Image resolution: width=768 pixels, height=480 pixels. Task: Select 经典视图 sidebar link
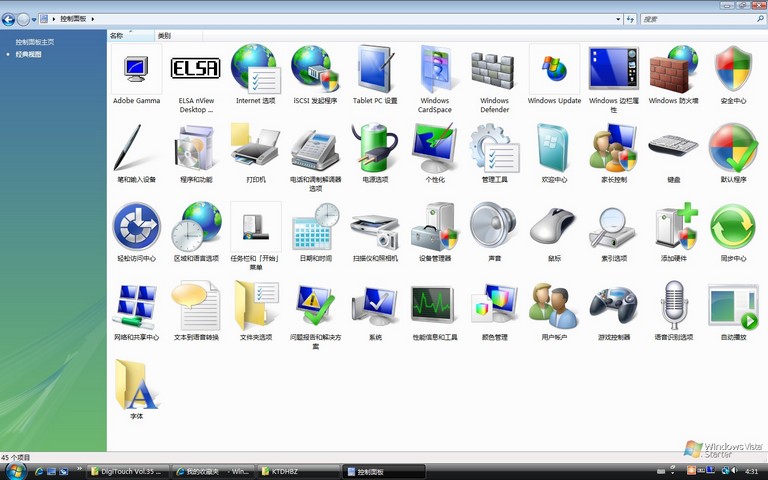pyautogui.click(x=28, y=54)
